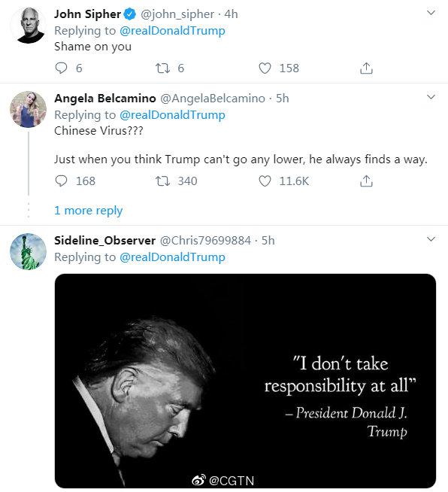This screenshot has width=448, height=492.
Task: Open options chevron on John Sipher's tweet
Action: tap(431, 13)
